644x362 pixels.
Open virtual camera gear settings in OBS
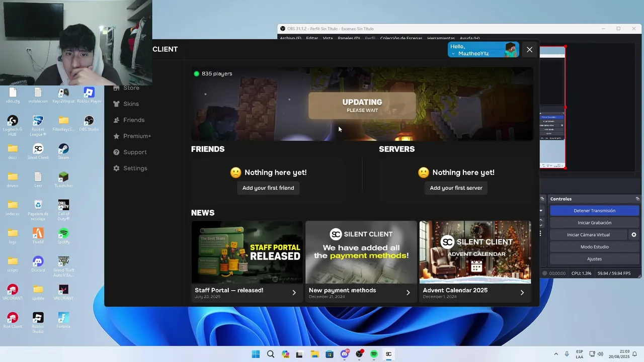(634, 235)
